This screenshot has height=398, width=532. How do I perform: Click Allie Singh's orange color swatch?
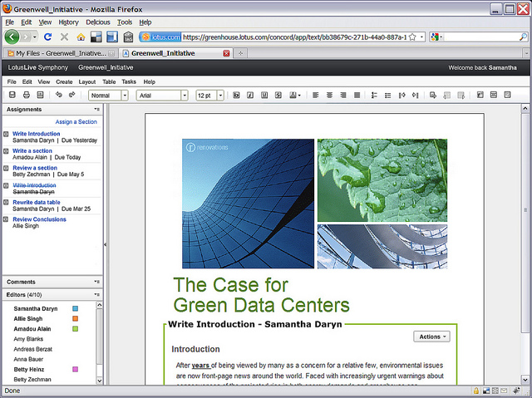click(x=76, y=319)
